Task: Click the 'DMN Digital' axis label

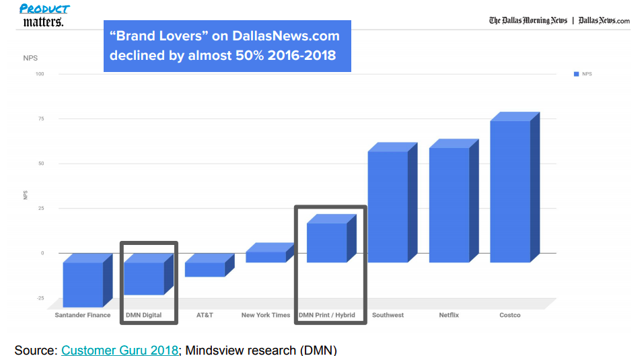Action: (x=144, y=315)
